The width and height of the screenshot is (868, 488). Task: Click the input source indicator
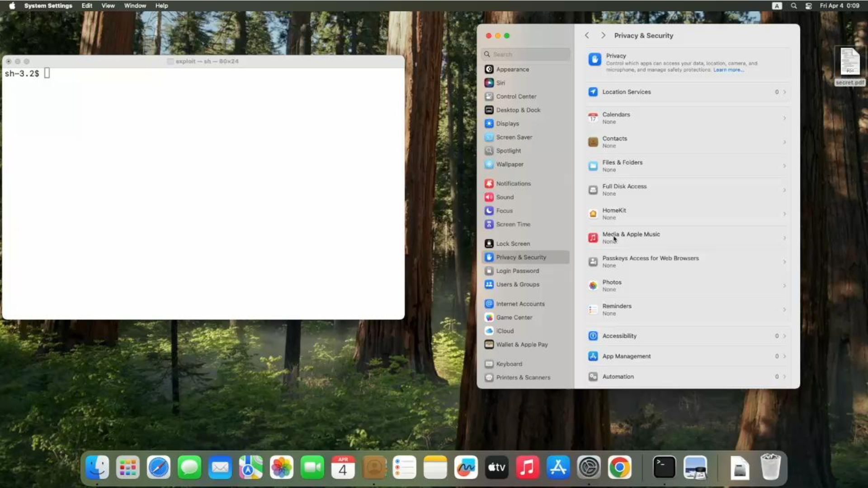pyautogui.click(x=777, y=5)
